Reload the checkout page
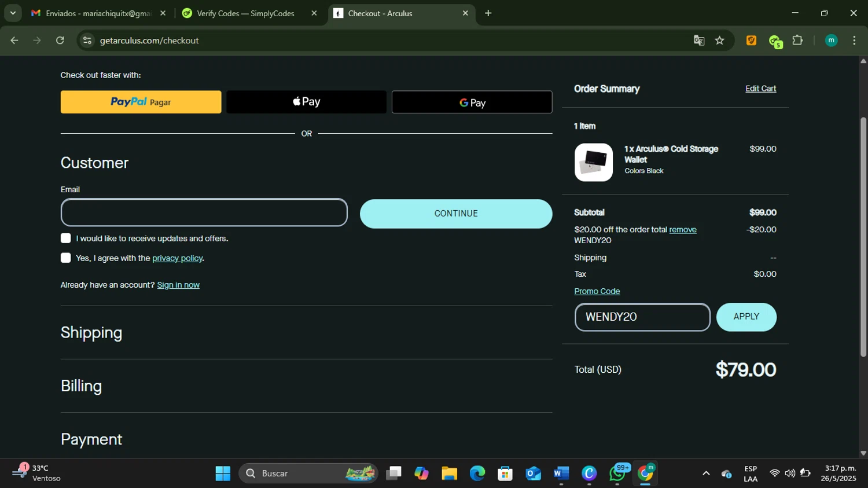 (60, 41)
